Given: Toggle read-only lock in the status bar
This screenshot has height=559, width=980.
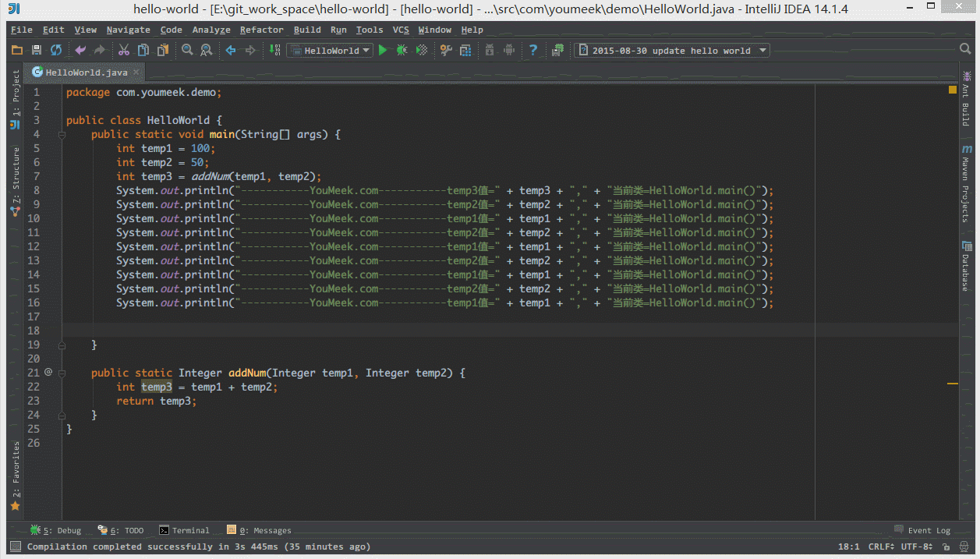Looking at the screenshot, I should coord(946,547).
